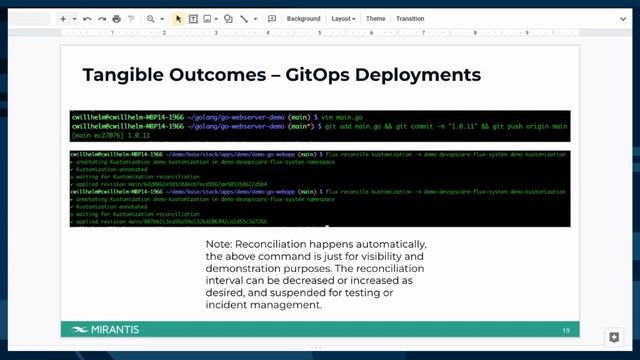Redo the last undone action
Viewport: 640px width, 360px height.
click(102, 19)
